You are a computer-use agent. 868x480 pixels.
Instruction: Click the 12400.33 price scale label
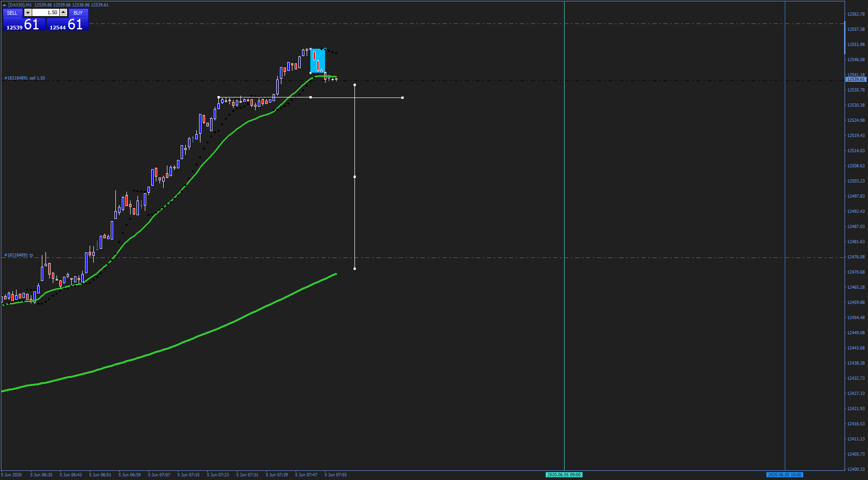856,469
